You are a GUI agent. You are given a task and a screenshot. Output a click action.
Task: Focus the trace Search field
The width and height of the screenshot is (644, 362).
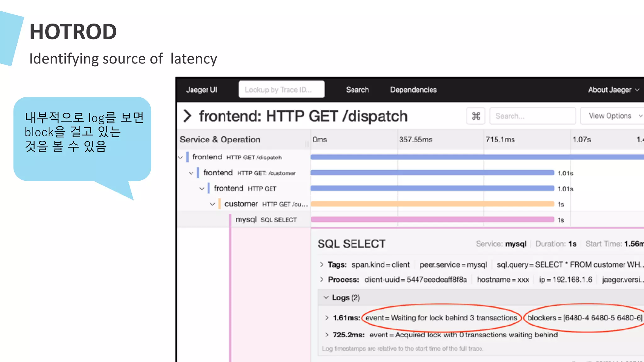[x=532, y=116]
